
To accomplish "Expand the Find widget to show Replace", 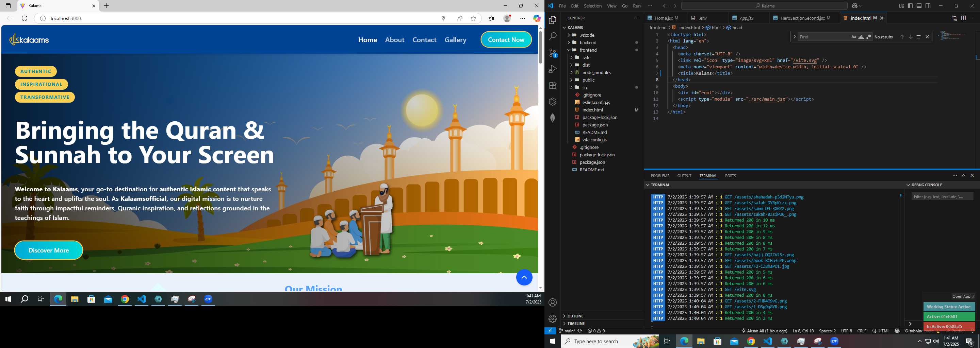I will point(794,37).
